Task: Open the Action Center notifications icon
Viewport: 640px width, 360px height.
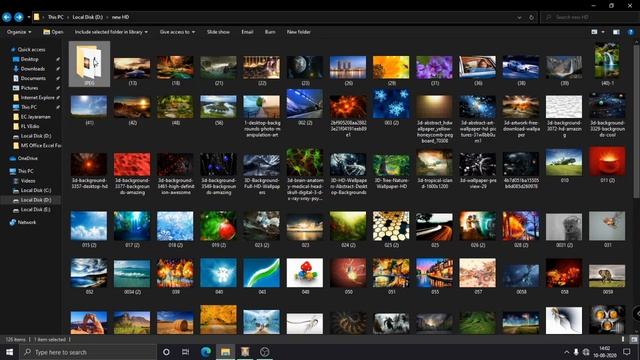Action: coord(627,352)
